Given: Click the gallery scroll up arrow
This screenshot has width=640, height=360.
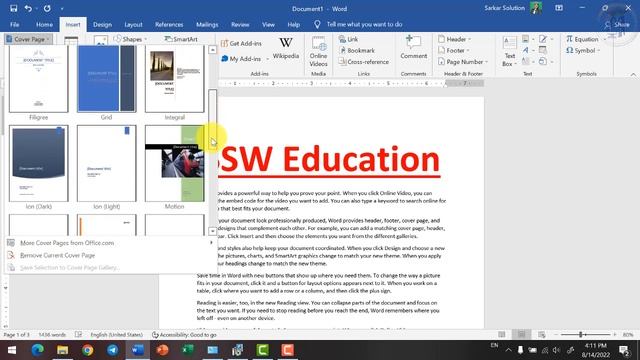Looking at the screenshot, I should [213, 50].
